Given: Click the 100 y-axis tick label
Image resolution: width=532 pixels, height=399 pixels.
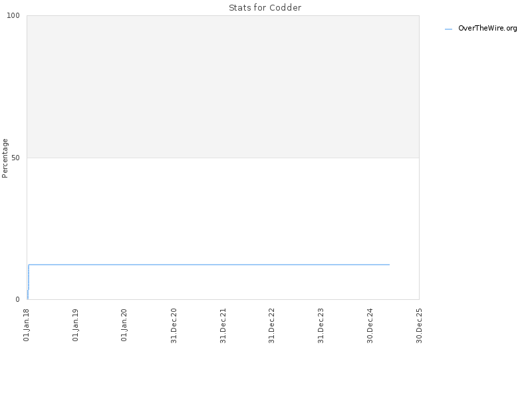Looking at the screenshot, I should click(13, 15).
